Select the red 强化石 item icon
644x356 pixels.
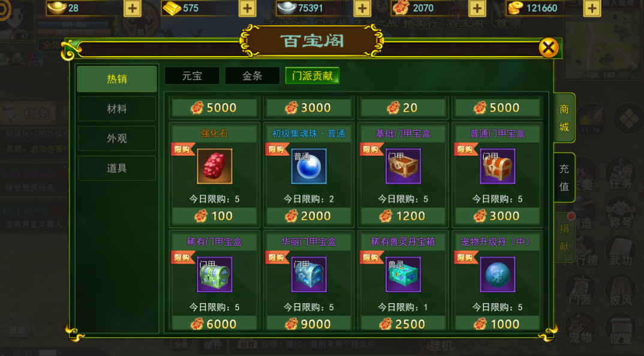pyautogui.click(x=215, y=166)
